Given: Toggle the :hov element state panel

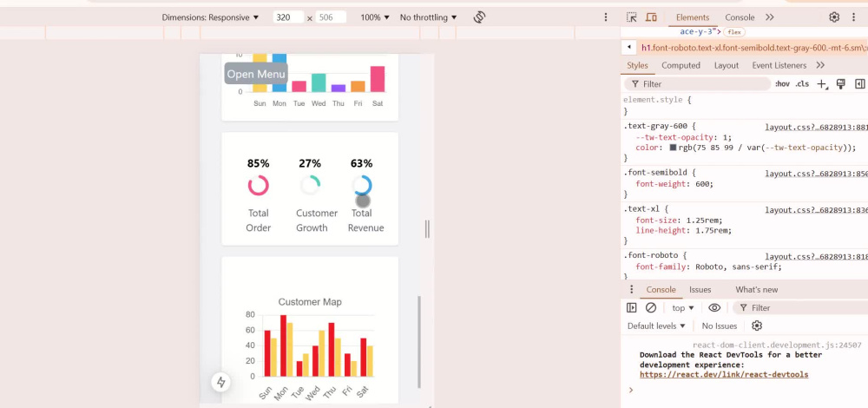Looking at the screenshot, I should pos(782,84).
